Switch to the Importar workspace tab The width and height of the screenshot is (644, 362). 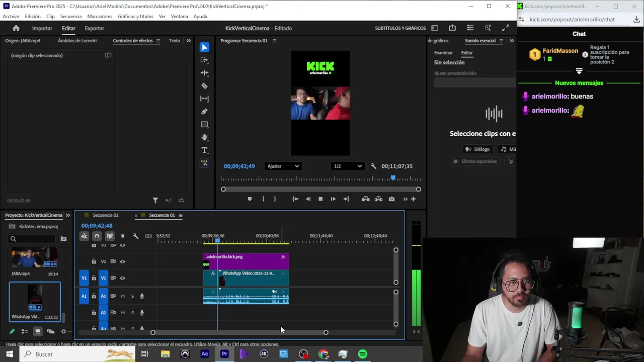(42, 28)
